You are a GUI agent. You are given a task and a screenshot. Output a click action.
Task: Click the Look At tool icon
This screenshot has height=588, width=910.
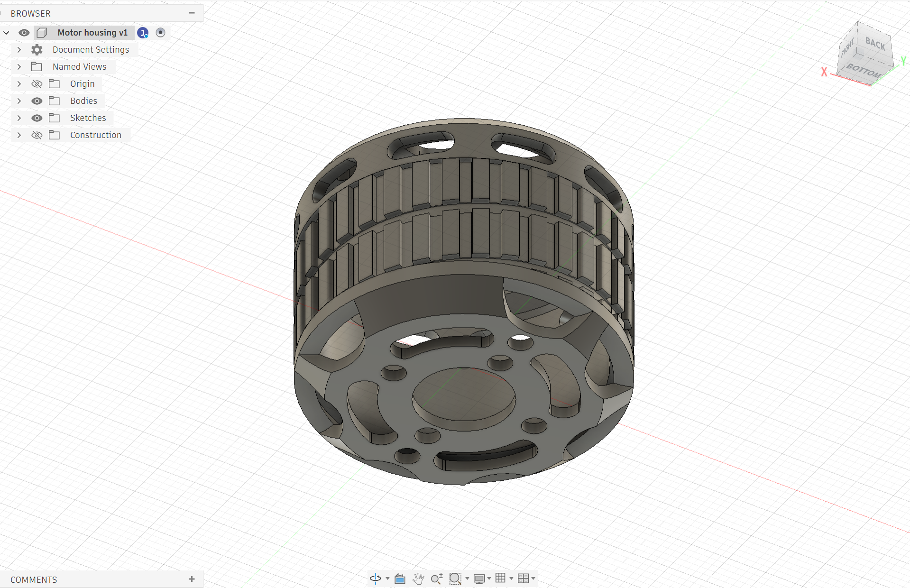(x=400, y=579)
